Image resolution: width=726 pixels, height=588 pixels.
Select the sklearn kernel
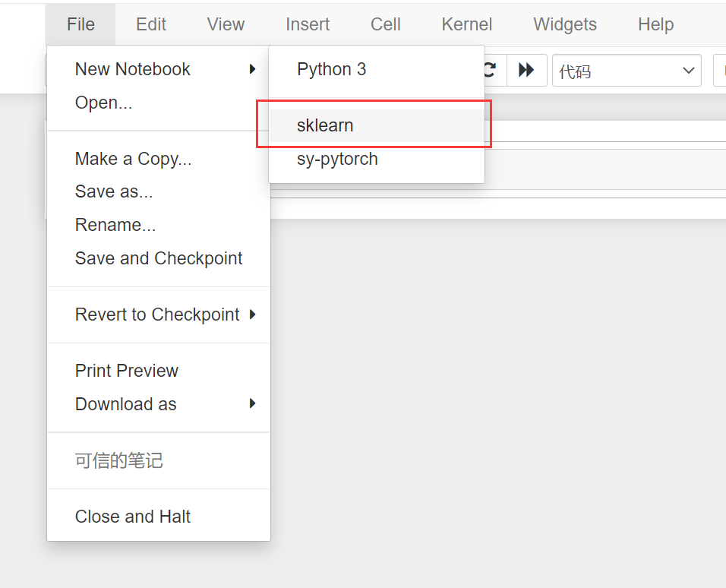325,125
